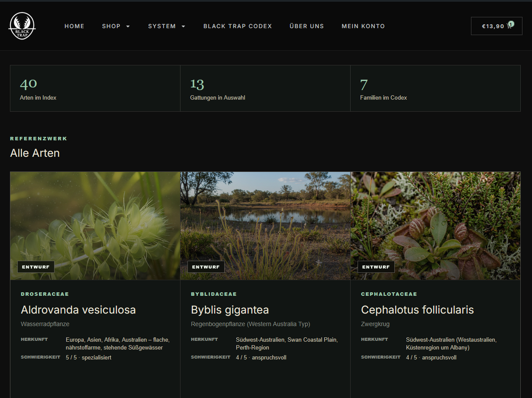Open the Cephalotus follicularis species title

417,310
